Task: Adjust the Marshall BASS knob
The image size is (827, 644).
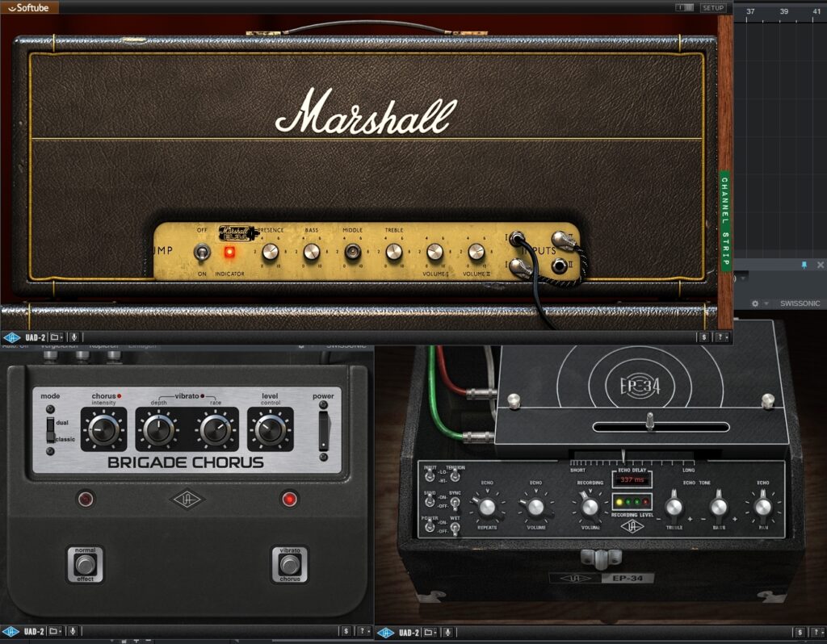Action: tap(312, 252)
